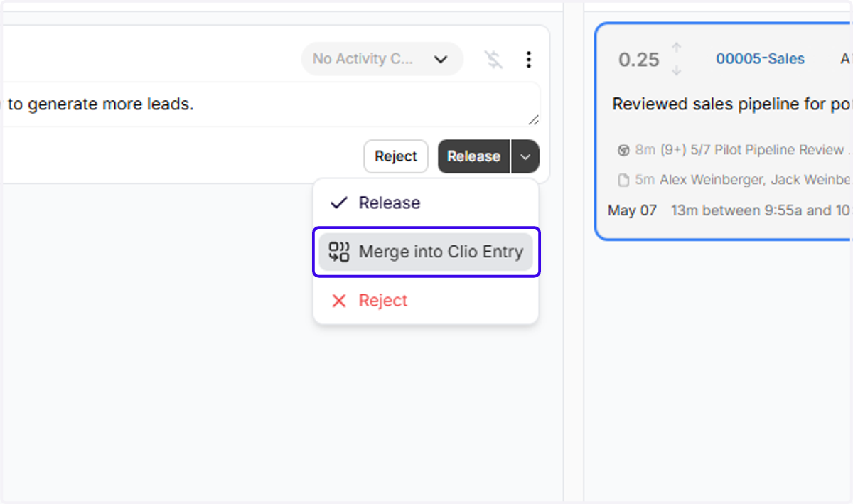Click the 0.25 duration value
The height and width of the screenshot is (504, 853).
[639, 60]
